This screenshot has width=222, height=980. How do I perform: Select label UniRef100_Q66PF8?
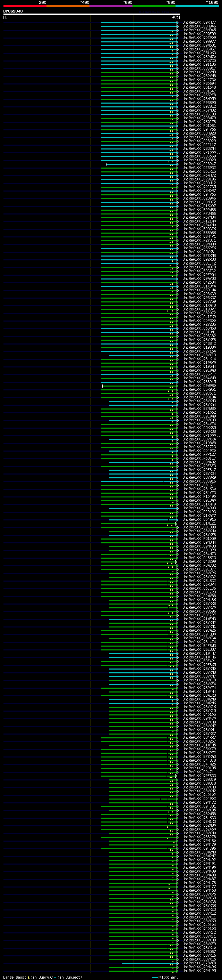199,95
